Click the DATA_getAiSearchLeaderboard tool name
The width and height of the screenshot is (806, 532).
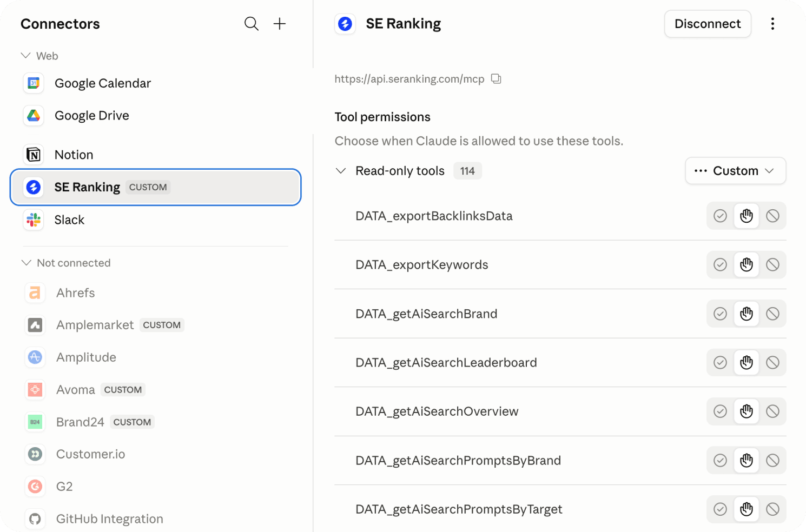point(446,362)
